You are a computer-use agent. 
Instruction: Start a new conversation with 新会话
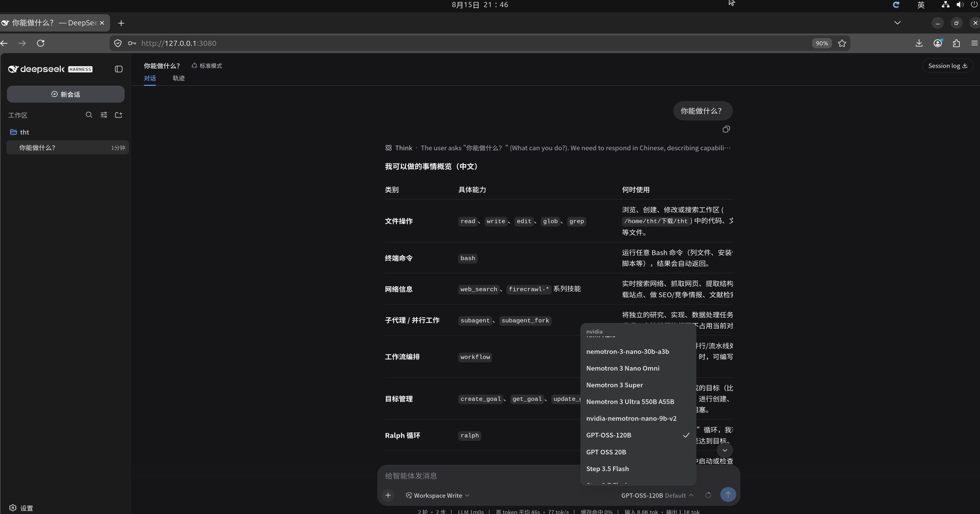(x=66, y=94)
